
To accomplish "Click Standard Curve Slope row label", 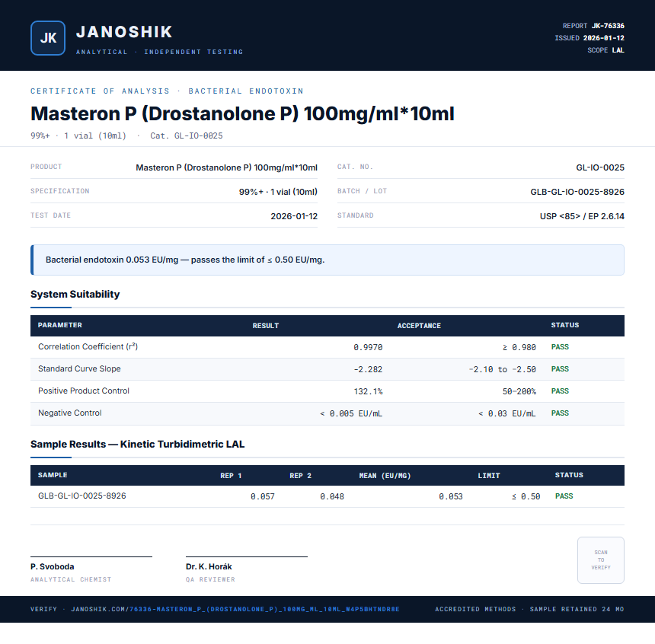I will tap(79, 368).
